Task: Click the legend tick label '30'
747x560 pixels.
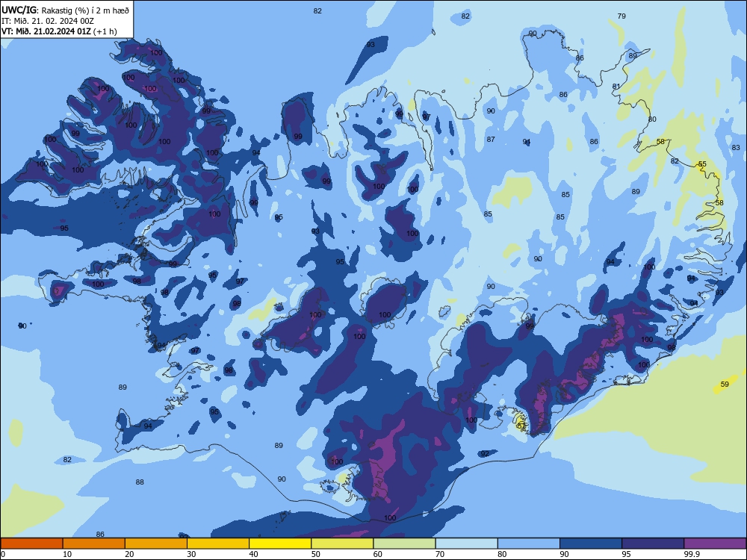Action: (x=191, y=554)
